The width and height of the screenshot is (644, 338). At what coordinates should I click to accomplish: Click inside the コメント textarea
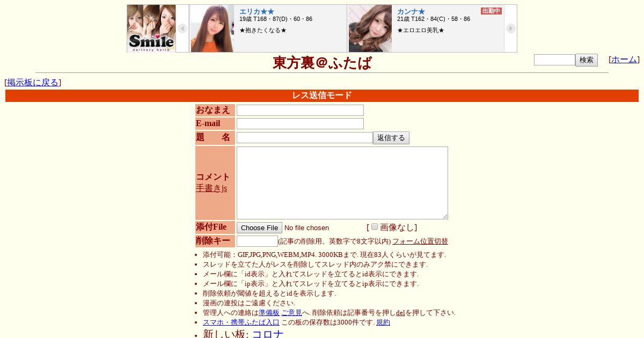tap(342, 183)
